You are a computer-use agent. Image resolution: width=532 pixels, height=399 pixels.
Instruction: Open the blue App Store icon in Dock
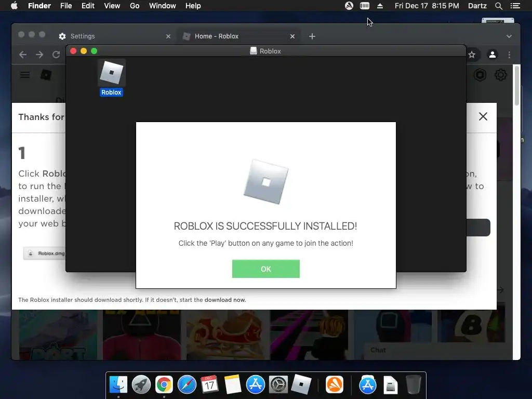[256, 384]
